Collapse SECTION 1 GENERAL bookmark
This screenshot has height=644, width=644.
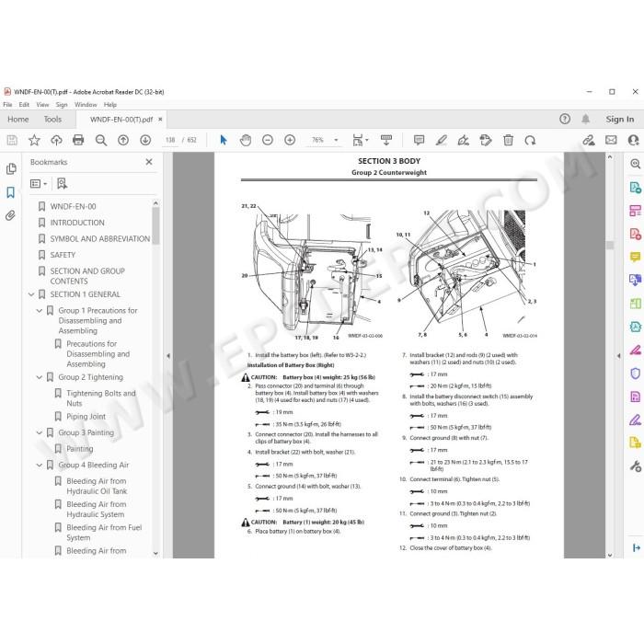31,294
